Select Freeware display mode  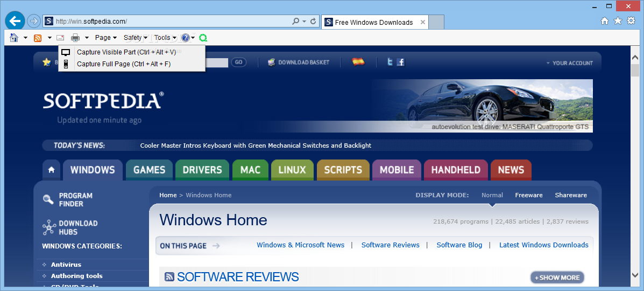[x=529, y=195]
